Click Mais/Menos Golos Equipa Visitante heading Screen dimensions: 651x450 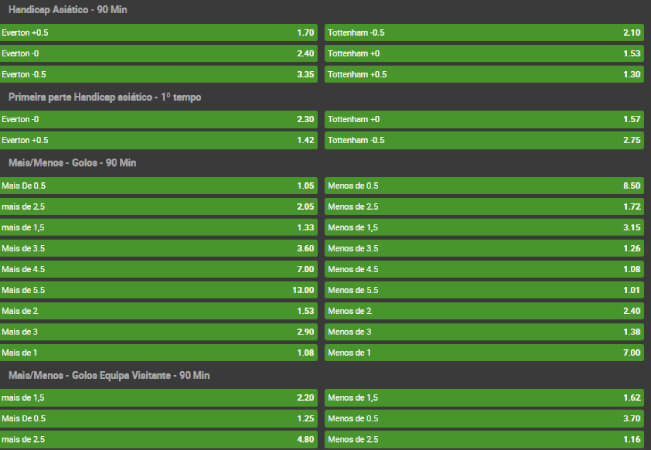coord(109,375)
